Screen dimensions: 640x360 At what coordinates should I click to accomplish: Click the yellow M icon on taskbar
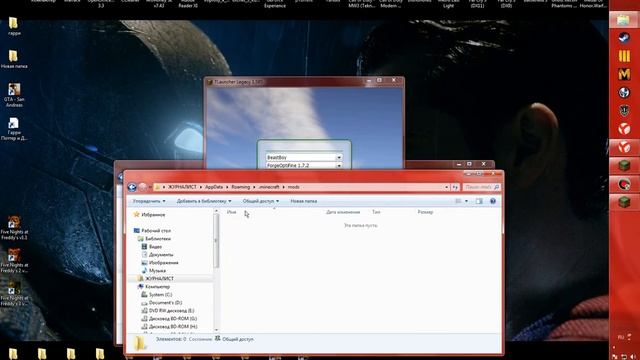[624, 74]
